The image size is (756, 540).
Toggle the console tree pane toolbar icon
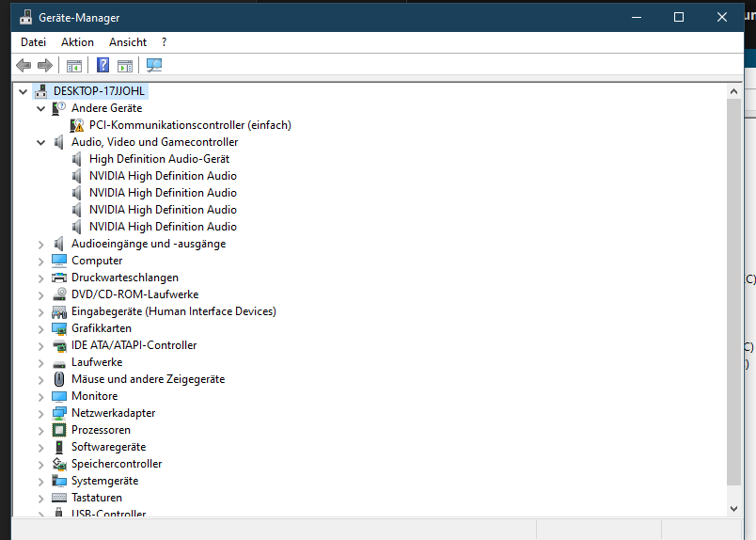click(73, 66)
